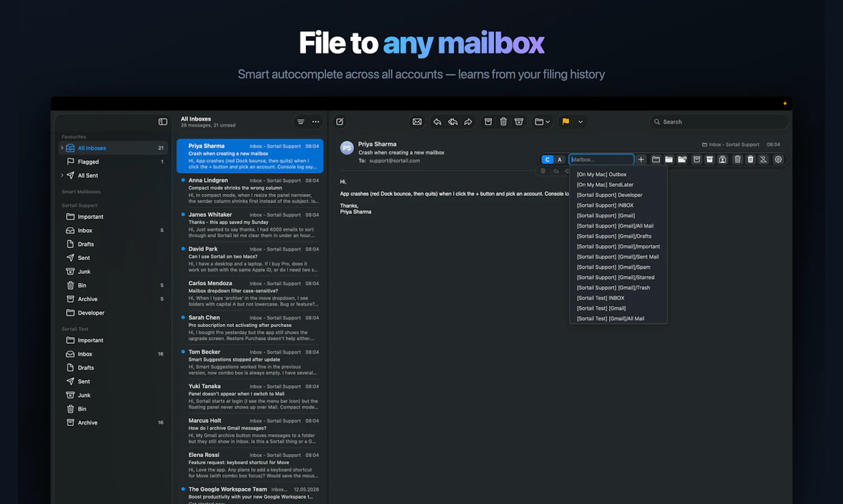Open the flag colour dropdown chevron

(580, 122)
